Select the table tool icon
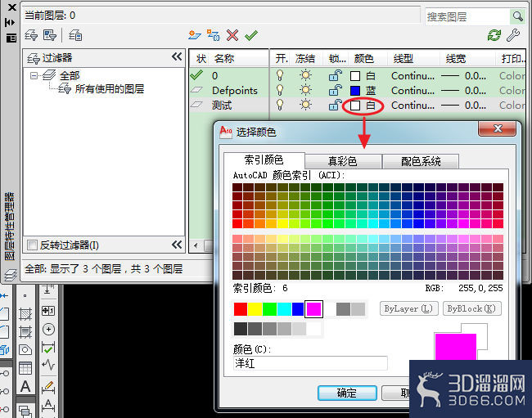 pos(25,368)
